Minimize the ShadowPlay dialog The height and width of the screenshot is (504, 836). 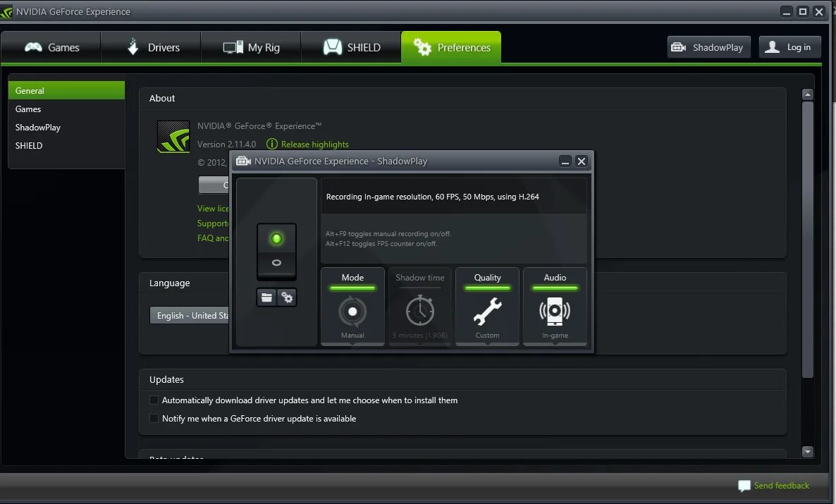(565, 161)
